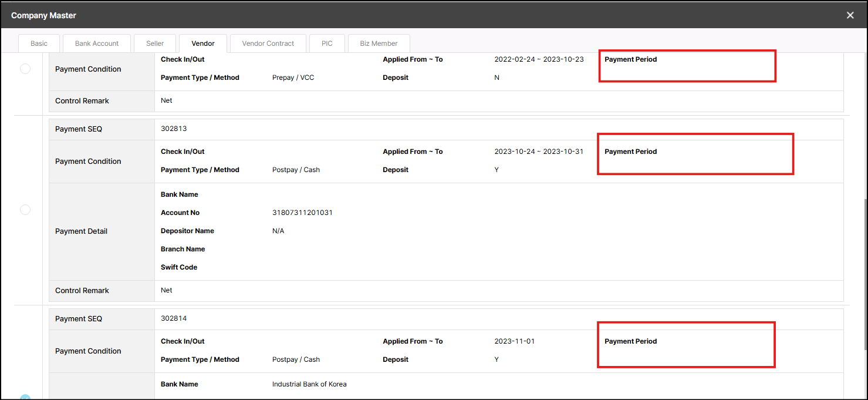Image resolution: width=868 pixels, height=400 pixels.
Task: Go to the Seller tab
Action: [155, 43]
